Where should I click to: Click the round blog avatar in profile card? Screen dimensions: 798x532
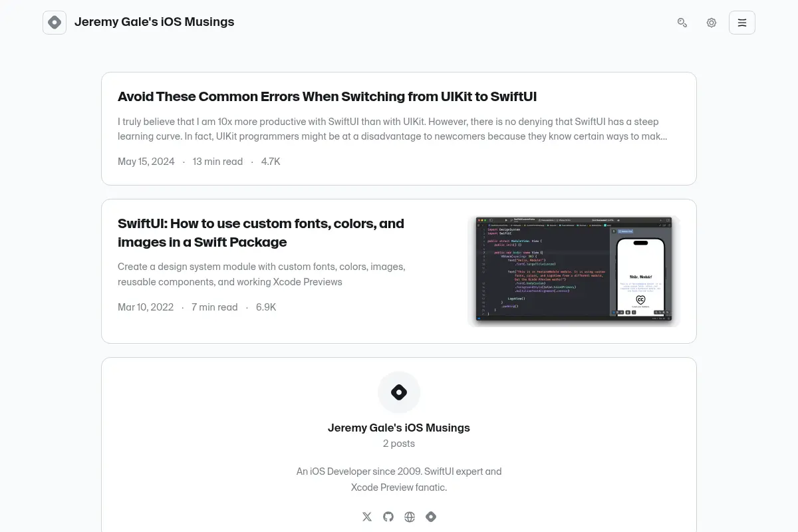click(x=399, y=392)
